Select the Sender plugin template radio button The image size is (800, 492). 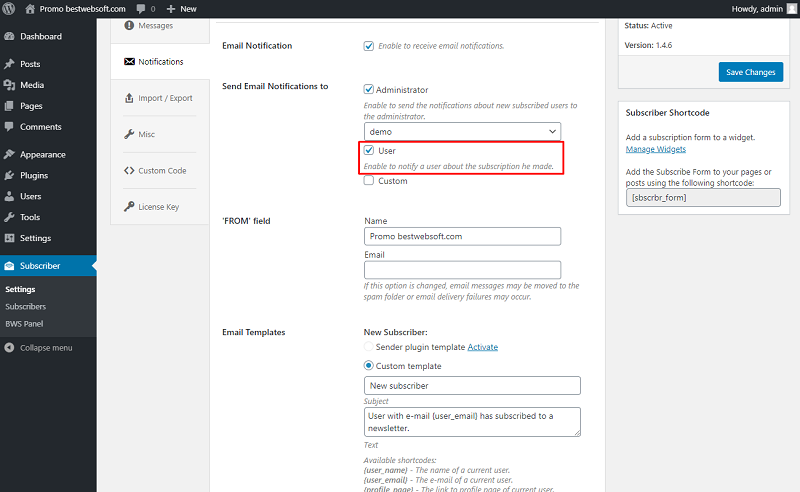(368, 347)
